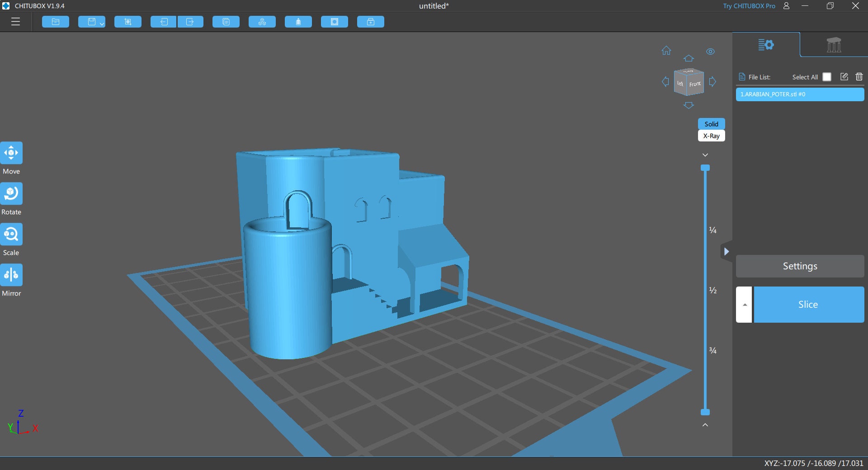Click the clone model toolbar icon
The height and width of the screenshot is (470, 868).
point(226,21)
